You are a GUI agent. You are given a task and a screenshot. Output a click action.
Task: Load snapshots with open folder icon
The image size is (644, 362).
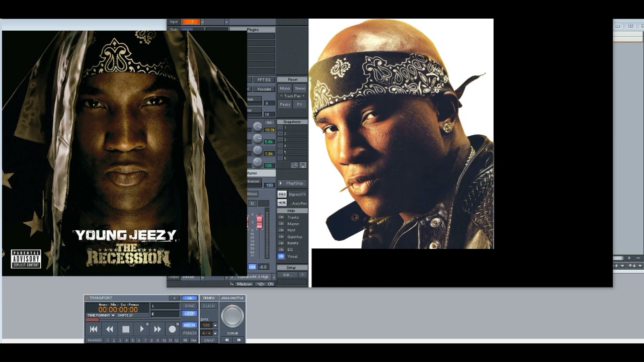click(295, 165)
